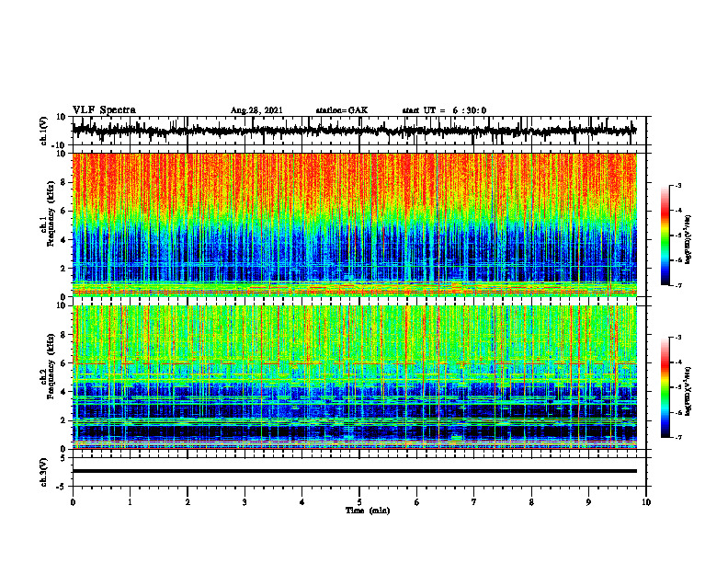The image size is (728, 563).
Task: Click the "ch.1(V)" waveform axis label
Action: 44,131
